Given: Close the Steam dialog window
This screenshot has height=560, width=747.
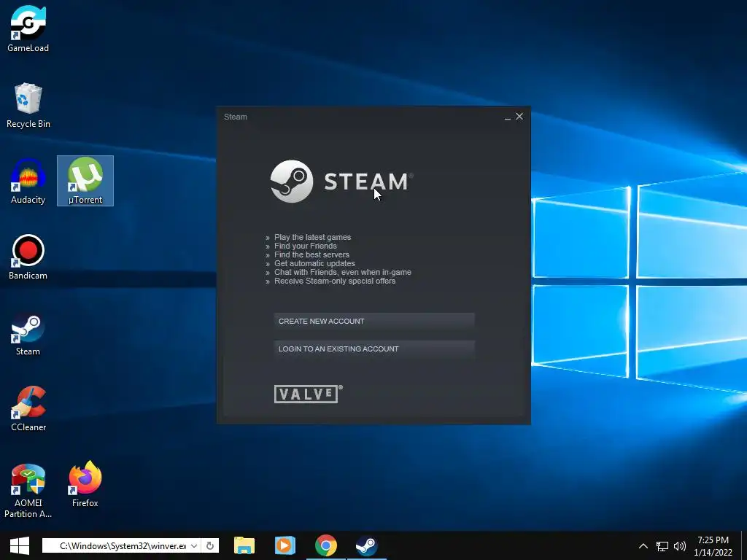Looking at the screenshot, I should (519, 116).
